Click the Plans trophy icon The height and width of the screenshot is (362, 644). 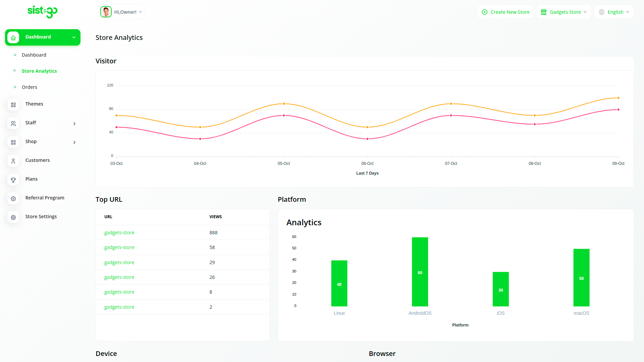[x=13, y=180]
